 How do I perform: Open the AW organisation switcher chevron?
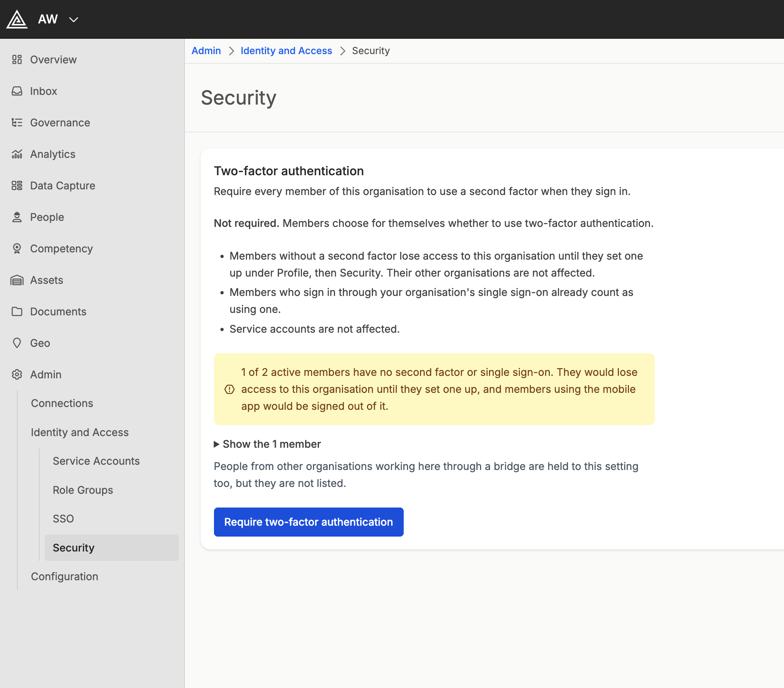73,19
